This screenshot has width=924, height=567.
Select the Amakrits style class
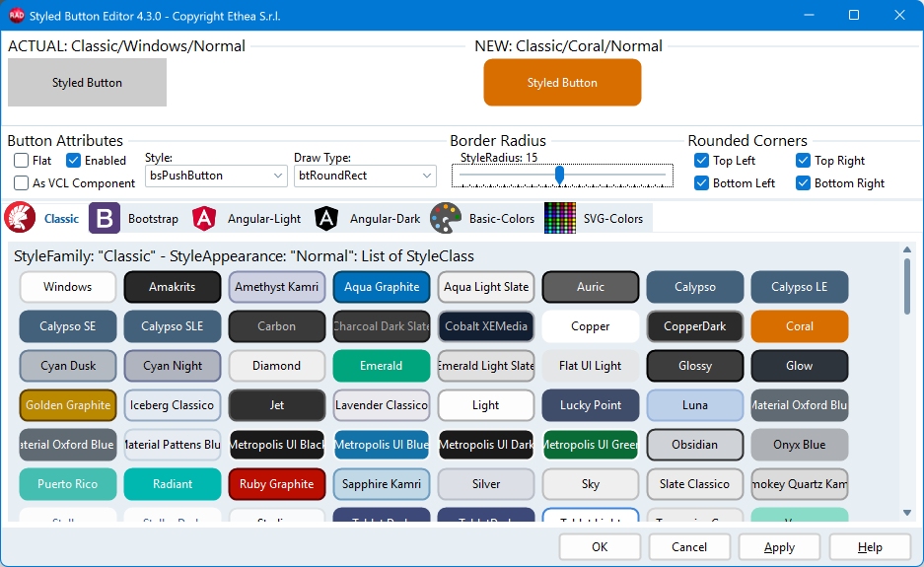(x=172, y=286)
